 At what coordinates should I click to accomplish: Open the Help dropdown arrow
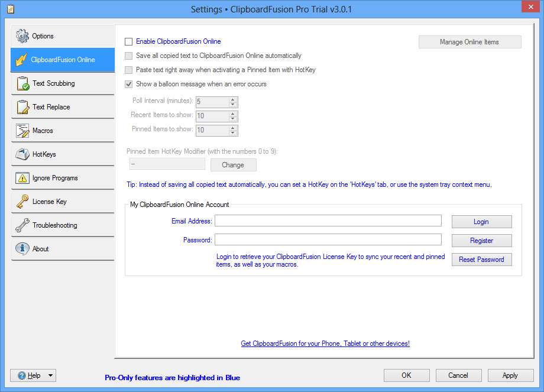click(x=50, y=375)
